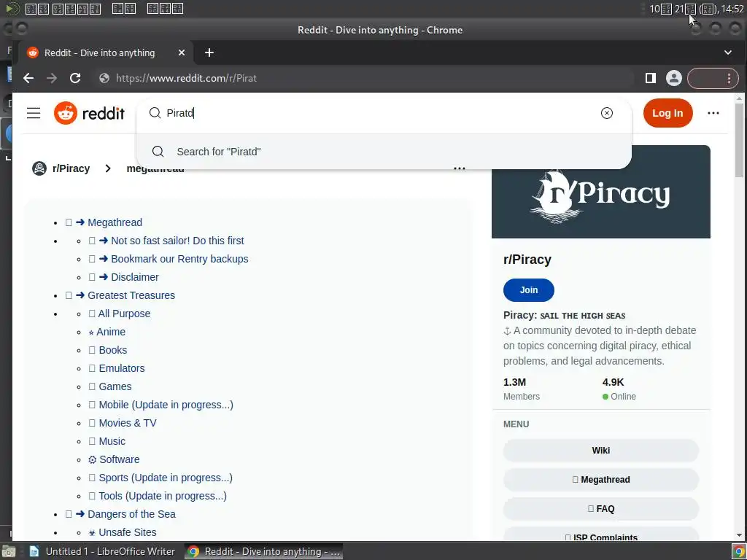Click the Chrome forward arrow
Screen dimensions: 747x560
point(52,78)
